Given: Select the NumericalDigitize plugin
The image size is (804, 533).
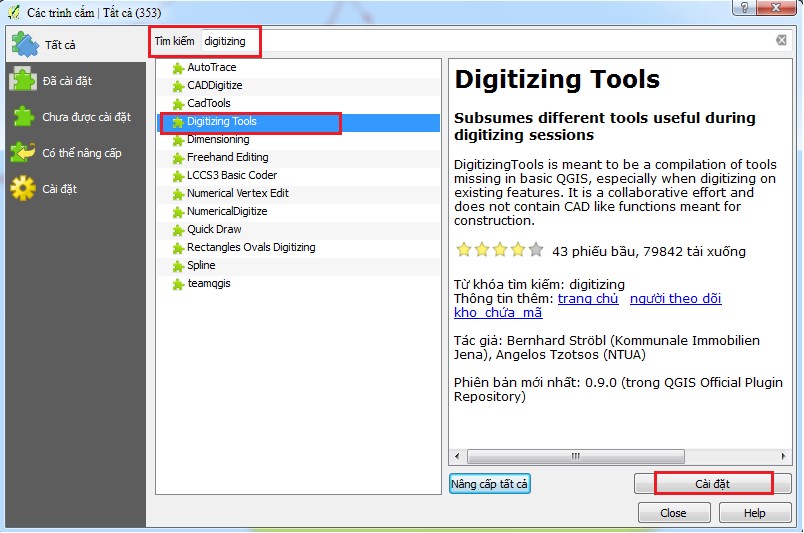Looking at the screenshot, I should click(x=298, y=211).
